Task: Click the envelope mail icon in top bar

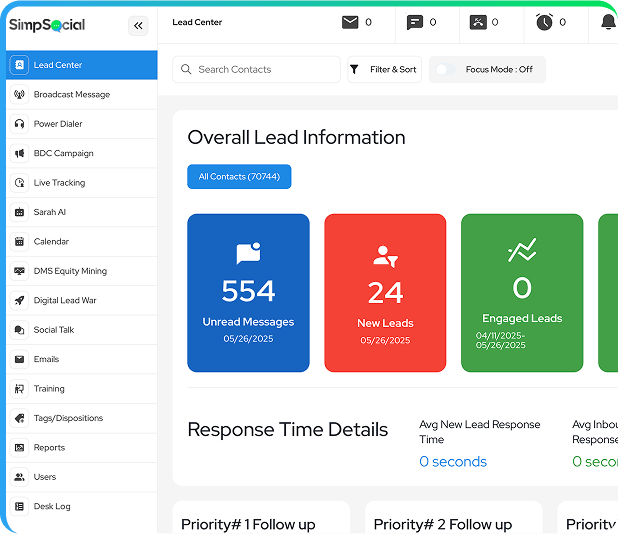Action: point(350,22)
